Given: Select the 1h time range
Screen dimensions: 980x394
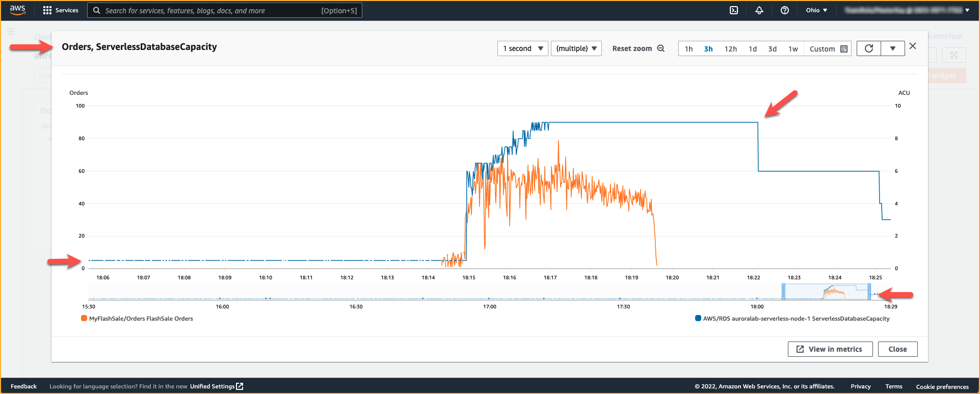Looking at the screenshot, I should coord(688,49).
